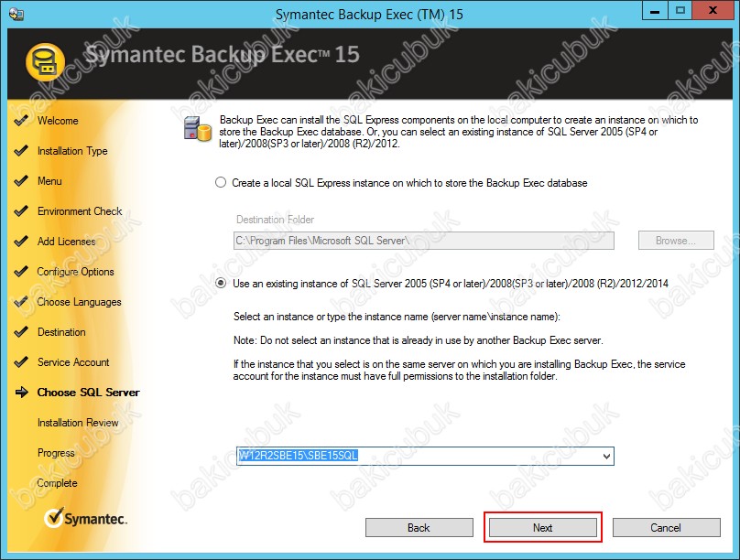Image resolution: width=740 pixels, height=560 pixels.
Task: Open the Welcome step
Action: coord(58,121)
